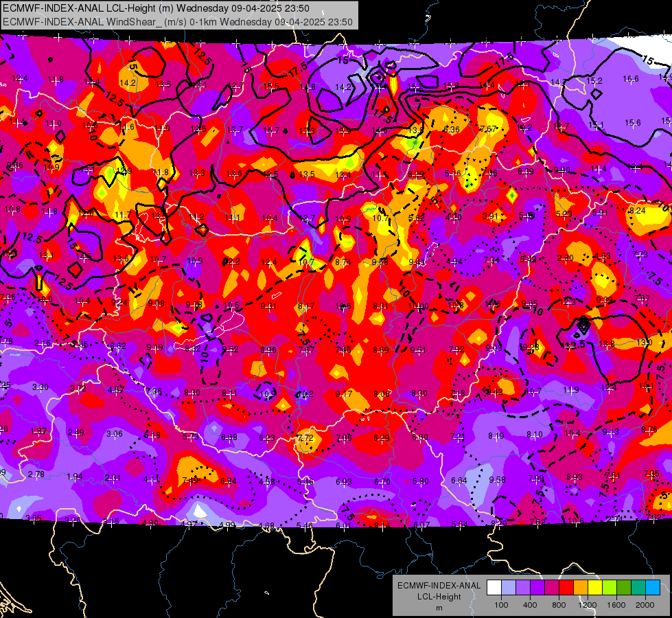672x618 pixels.
Task: Click the legend value 400
Action: point(530,605)
